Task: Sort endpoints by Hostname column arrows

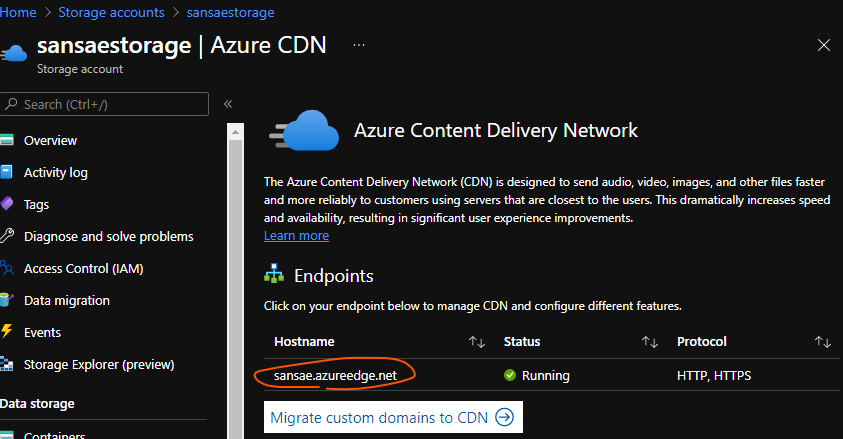Action: coord(477,342)
